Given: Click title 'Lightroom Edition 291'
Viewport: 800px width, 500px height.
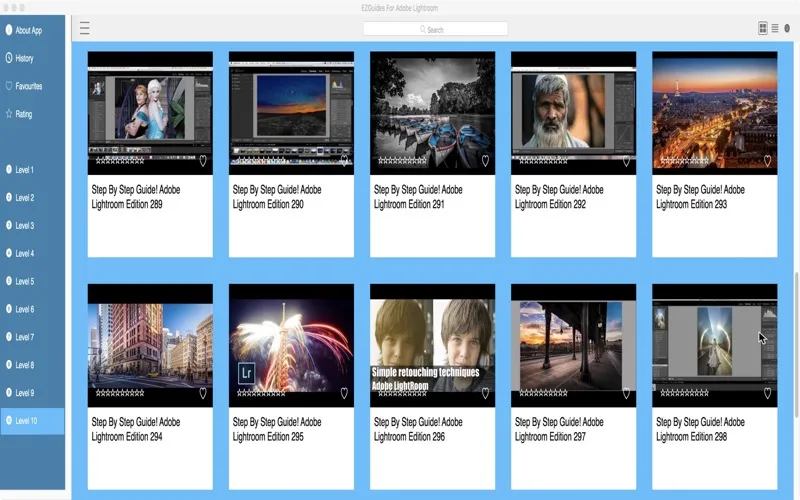Looking at the screenshot, I should pos(409,204).
